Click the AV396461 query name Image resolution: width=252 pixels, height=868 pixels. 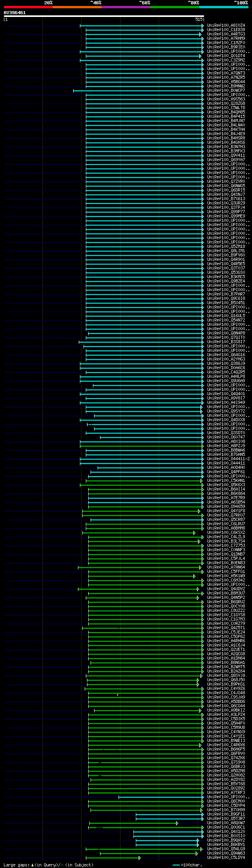click(15, 13)
